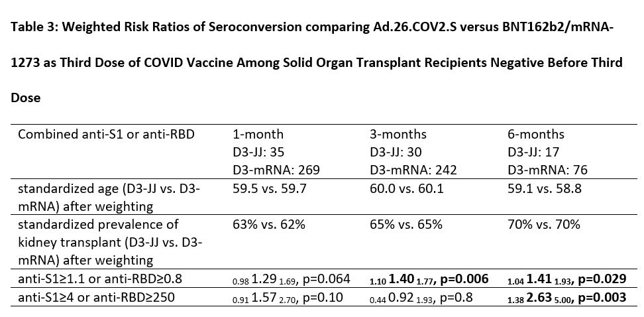Click the "Combined anti-S1 or anti-RBD" header cell
This screenshot has height=317, width=644.
[x=106, y=134]
